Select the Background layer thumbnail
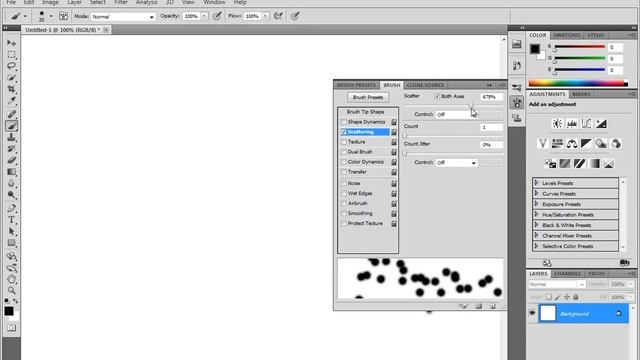Image resolution: width=640 pixels, height=360 pixels. click(x=548, y=313)
